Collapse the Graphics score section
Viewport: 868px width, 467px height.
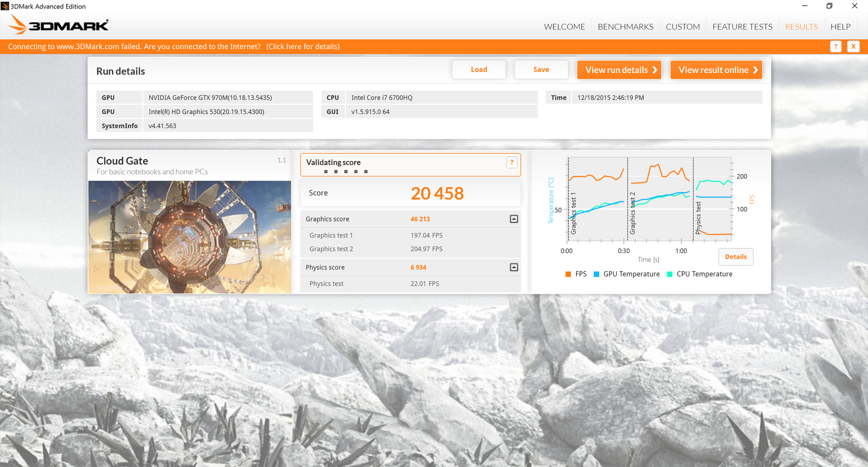tap(514, 219)
